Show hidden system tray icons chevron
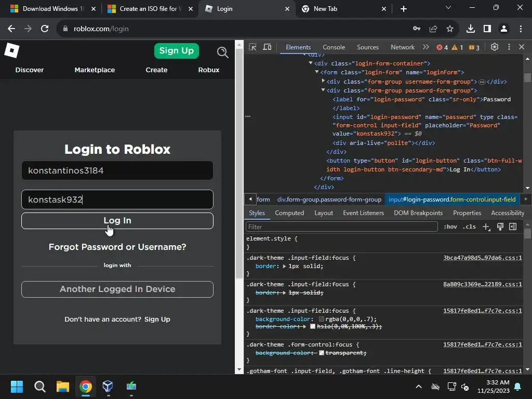This screenshot has height=399, width=532. tap(419, 387)
